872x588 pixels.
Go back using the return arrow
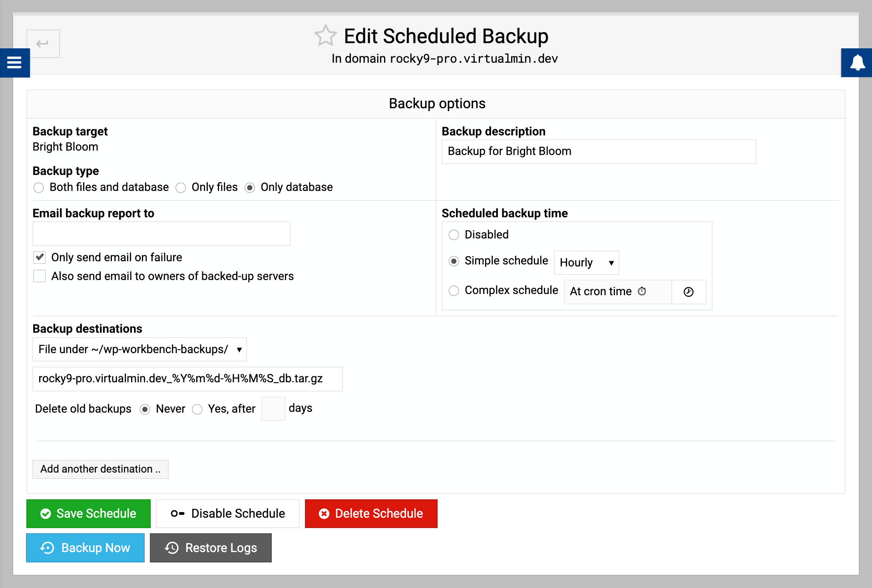click(43, 44)
